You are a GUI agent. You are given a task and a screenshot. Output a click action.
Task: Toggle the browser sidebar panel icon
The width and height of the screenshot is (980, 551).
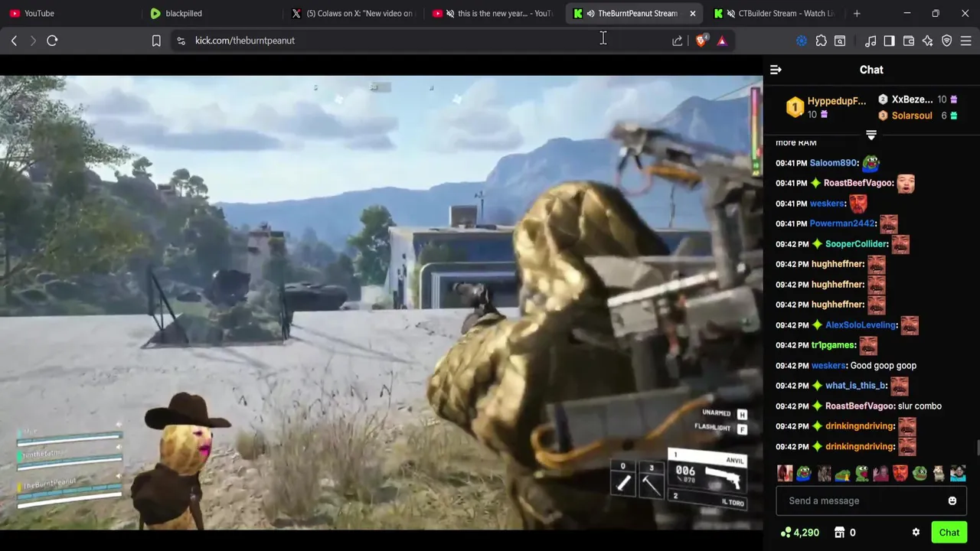tap(890, 41)
